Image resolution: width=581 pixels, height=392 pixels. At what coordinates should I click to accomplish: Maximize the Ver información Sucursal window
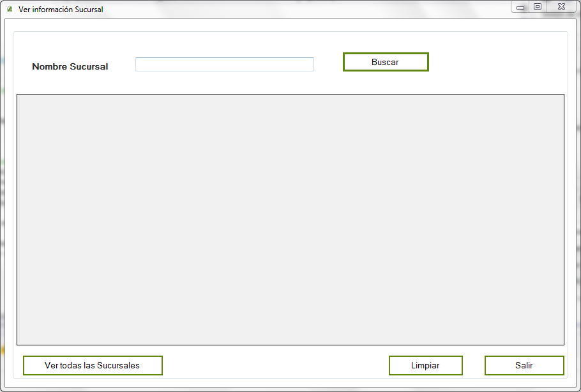point(538,7)
